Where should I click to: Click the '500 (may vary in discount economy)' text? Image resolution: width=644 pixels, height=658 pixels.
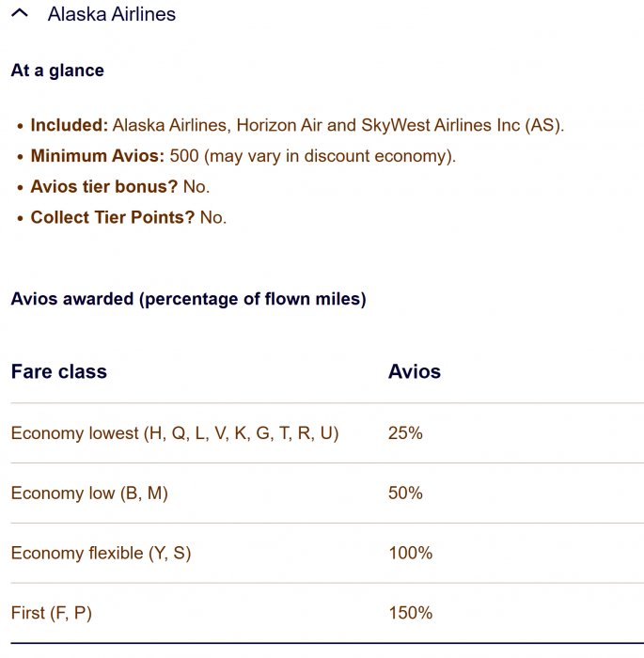click(x=313, y=156)
